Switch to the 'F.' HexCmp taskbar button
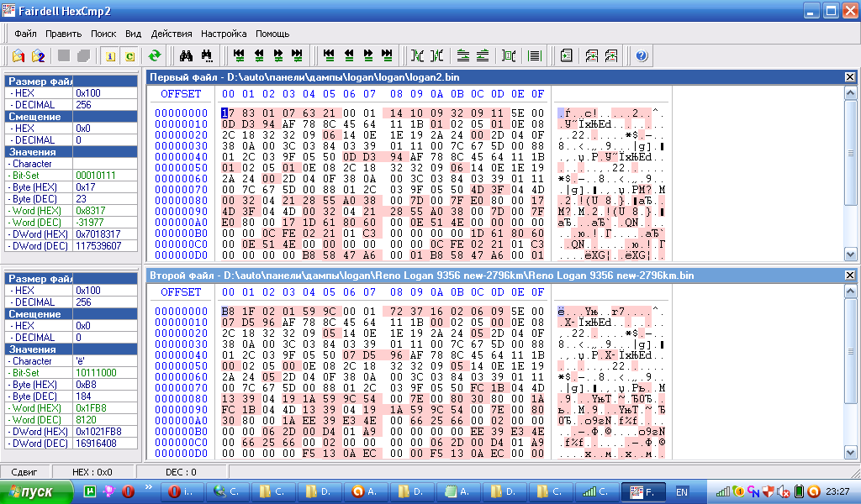861x504 pixels. pyautogui.click(x=643, y=491)
